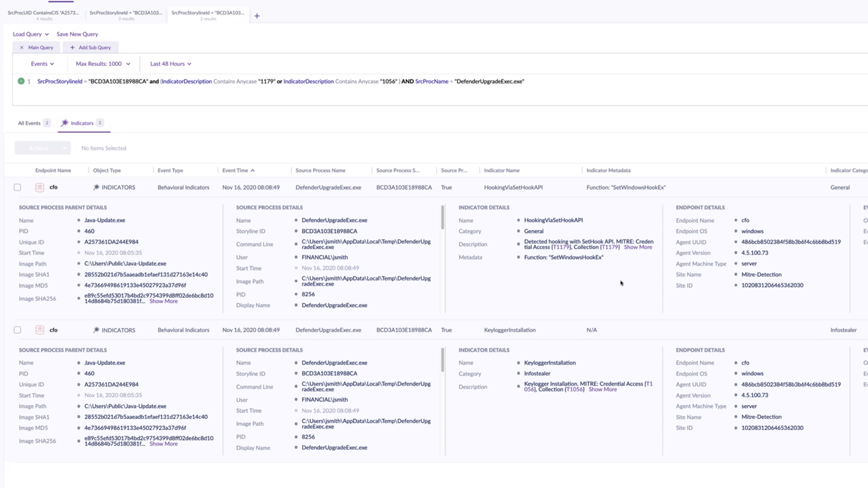Switch to the All Events tab
The width and height of the screenshot is (868, 488).
coord(29,123)
